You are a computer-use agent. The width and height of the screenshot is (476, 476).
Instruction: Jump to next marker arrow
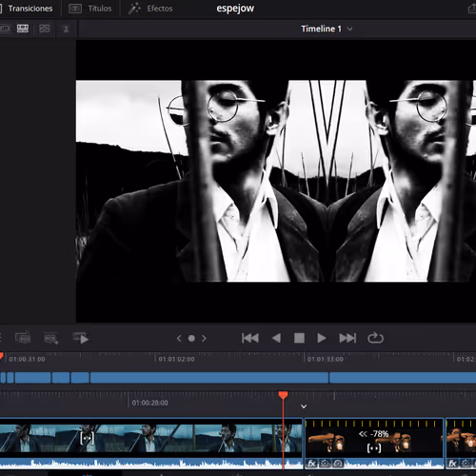click(x=204, y=338)
